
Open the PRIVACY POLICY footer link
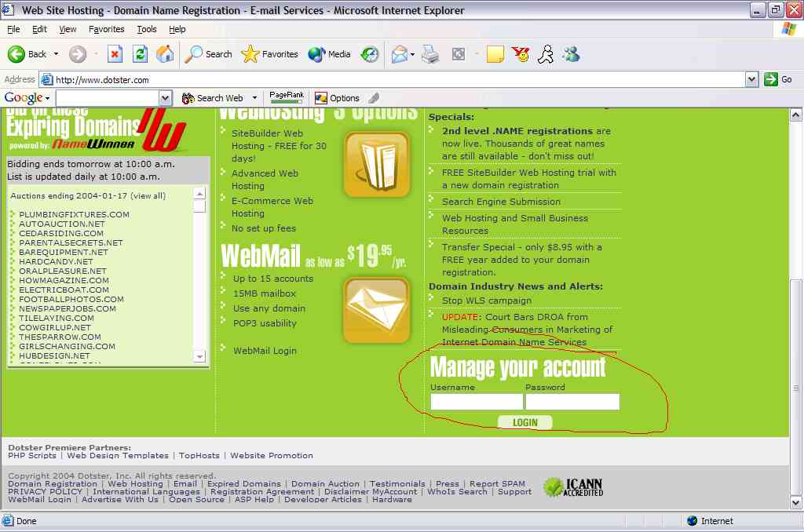click(x=45, y=491)
